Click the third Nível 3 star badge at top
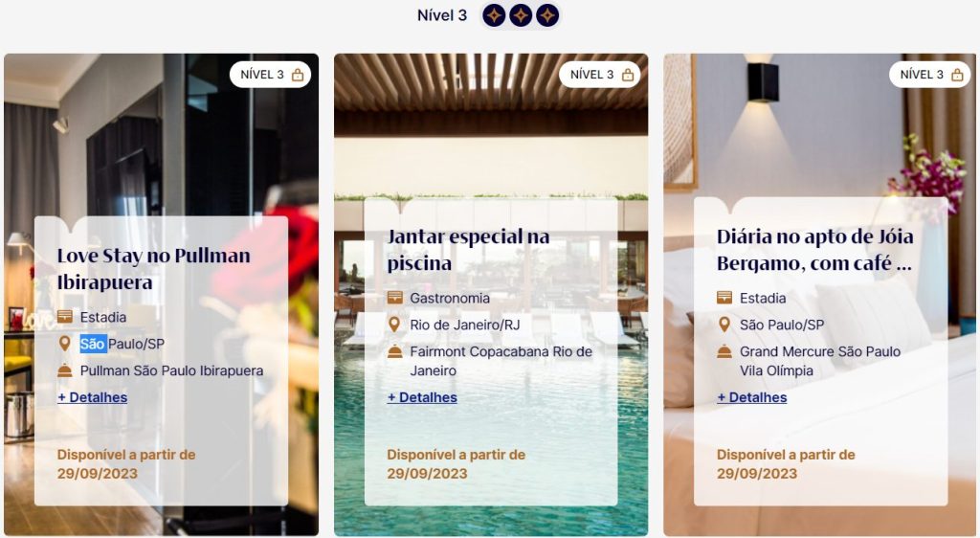The height and width of the screenshot is (538, 980). point(547,15)
